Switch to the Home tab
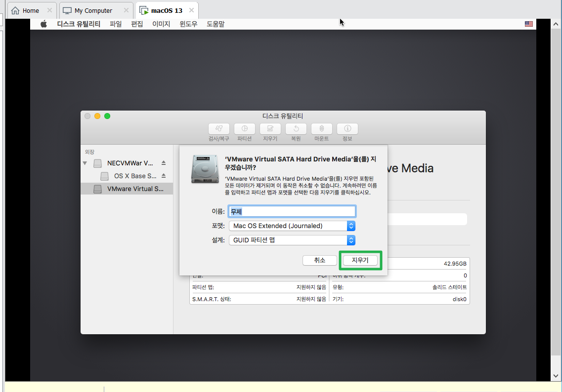The height and width of the screenshot is (392, 562). coord(31,10)
